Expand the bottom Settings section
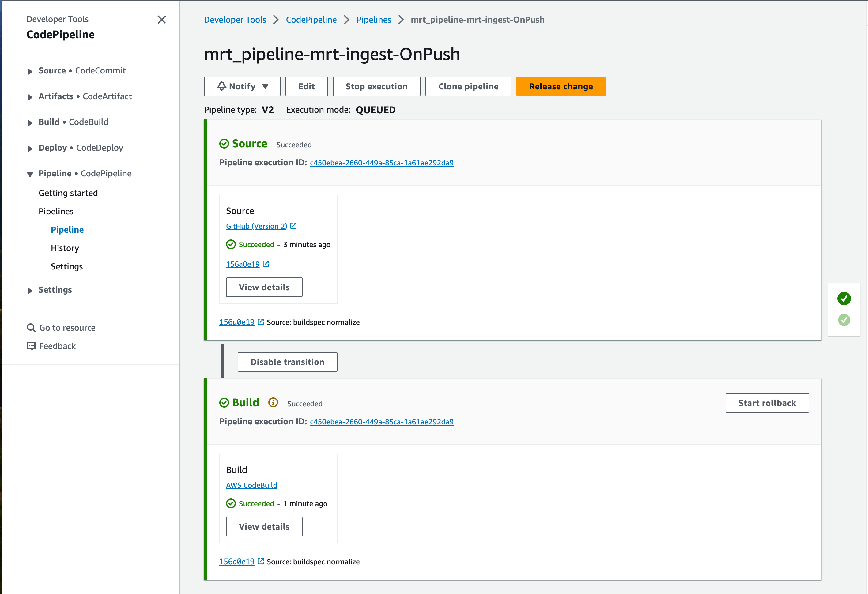Viewport: 868px width, 594px height. point(30,291)
